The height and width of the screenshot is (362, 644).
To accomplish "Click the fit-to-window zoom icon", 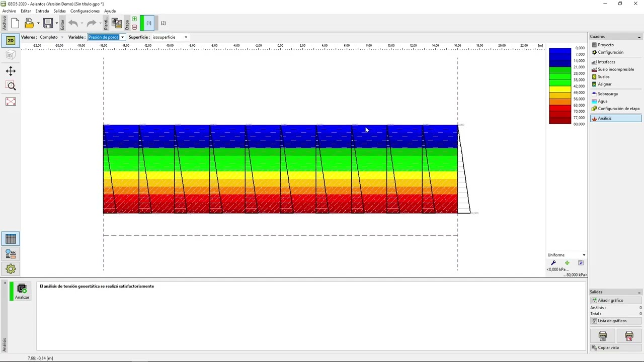I will coord(11,102).
